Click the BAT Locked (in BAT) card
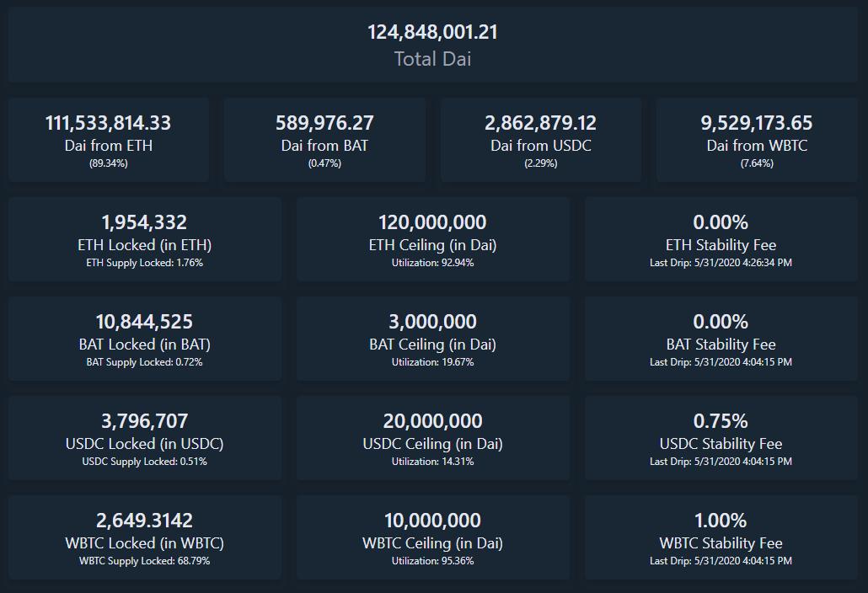This screenshot has height=593, width=868. coord(144,339)
